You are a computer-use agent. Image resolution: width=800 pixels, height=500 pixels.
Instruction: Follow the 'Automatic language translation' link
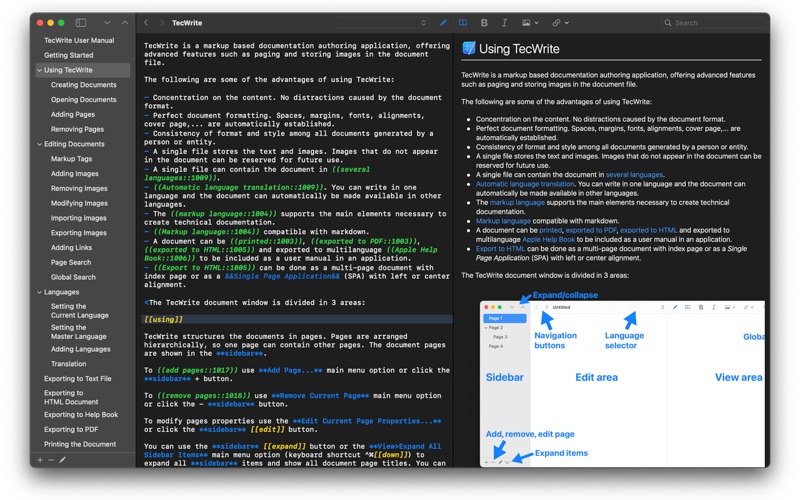[x=525, y=184]
